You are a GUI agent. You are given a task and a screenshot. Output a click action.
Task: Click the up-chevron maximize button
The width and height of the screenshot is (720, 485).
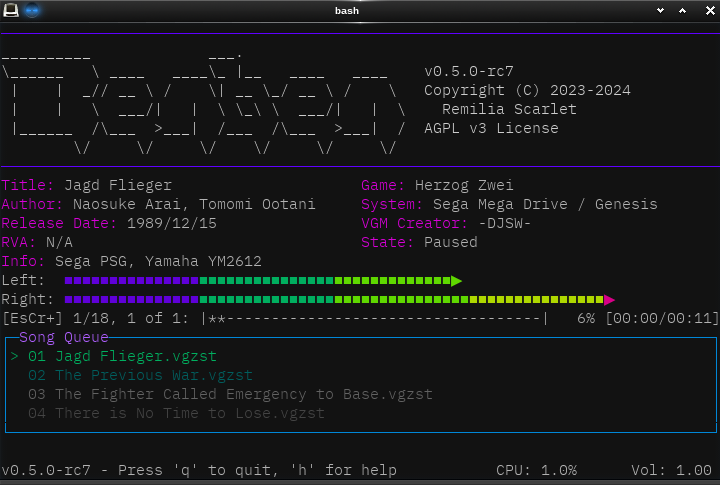click(683, 11)
